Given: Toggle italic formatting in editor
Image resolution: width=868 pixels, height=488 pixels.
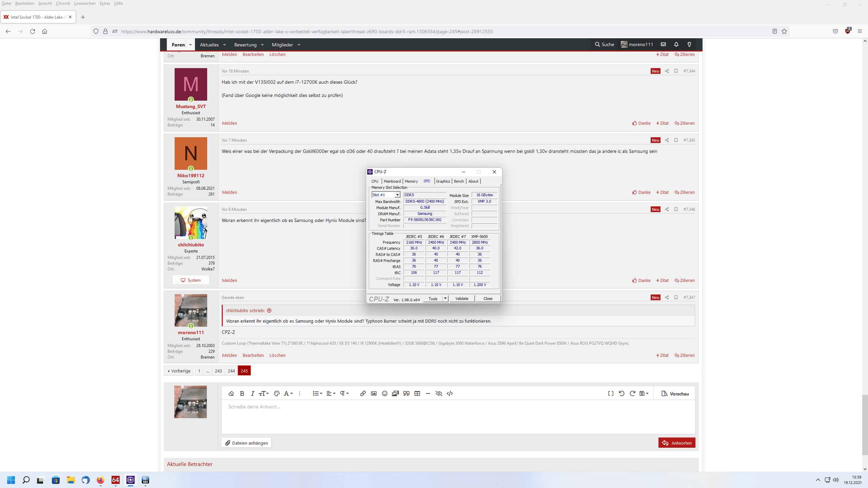Looking at the screenshot, I should click(252, 393).
